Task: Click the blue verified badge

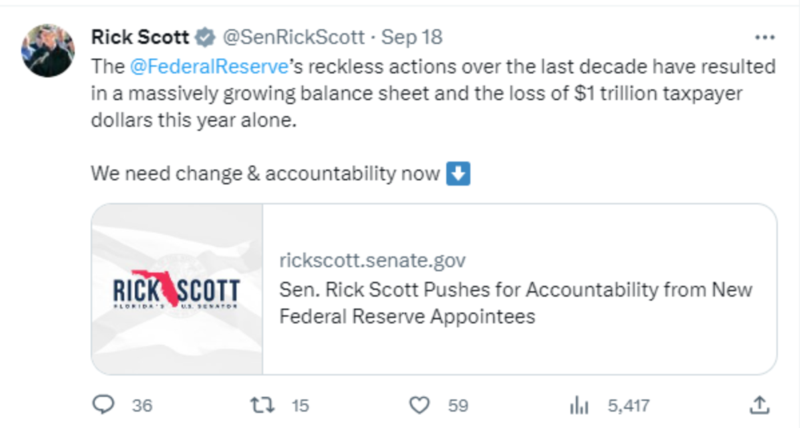Action: click(205, 38)
